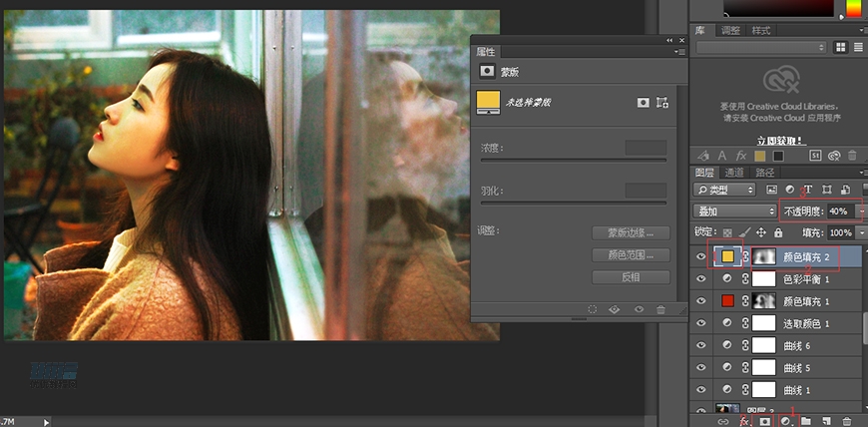Click the 反相 button
This screenshot has width=868, height=427.
click(632, 277)
